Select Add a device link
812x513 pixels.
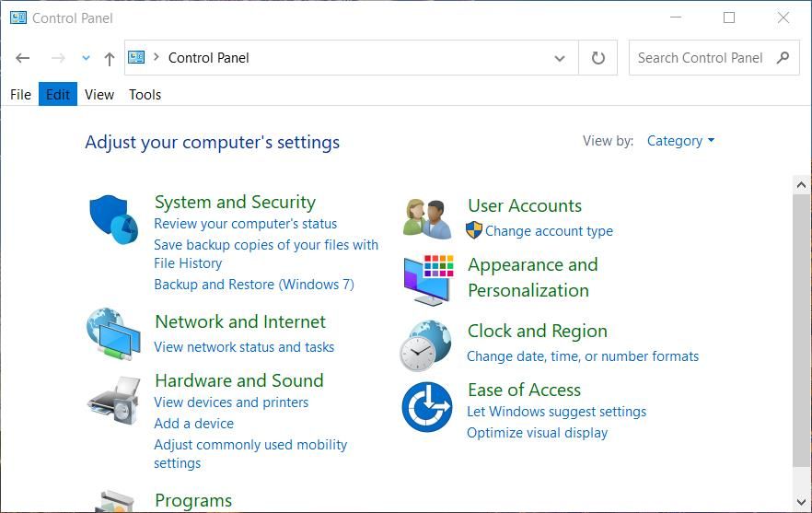click(193, 424)
